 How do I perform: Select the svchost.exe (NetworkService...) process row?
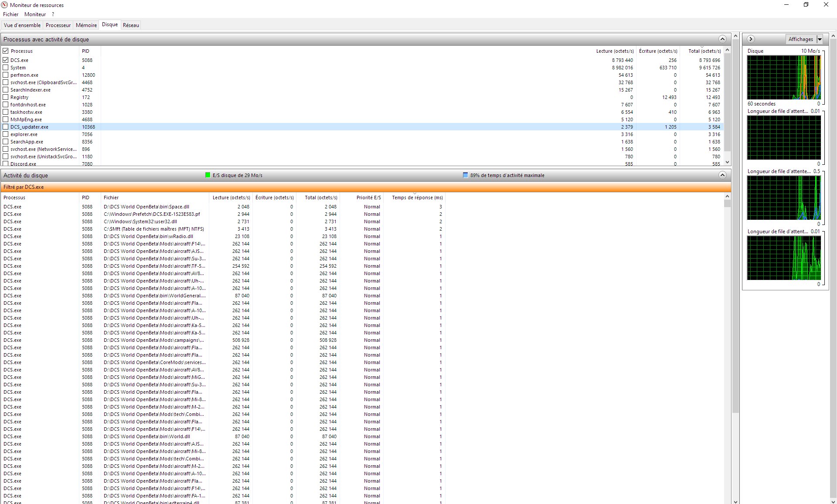(x=362, y=149)
